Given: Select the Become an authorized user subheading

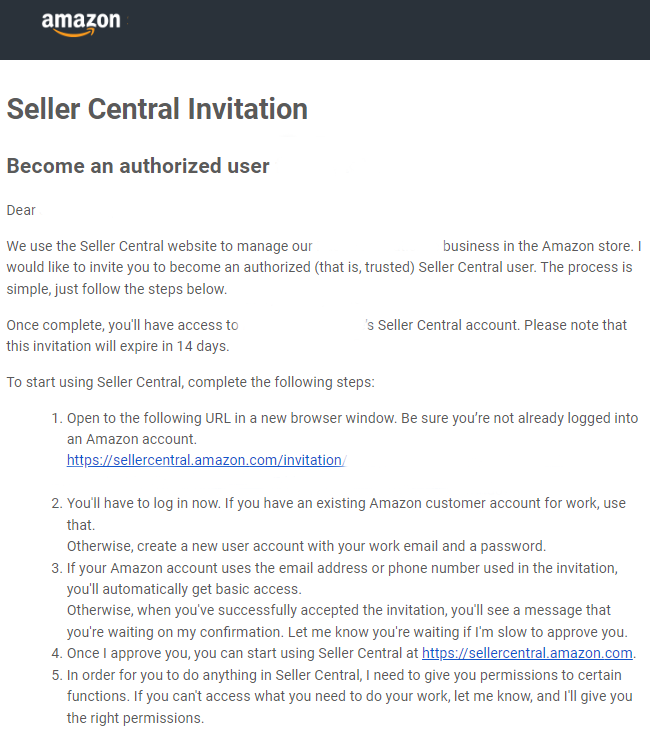Looking at the screenshot, I should pos(138,166).
